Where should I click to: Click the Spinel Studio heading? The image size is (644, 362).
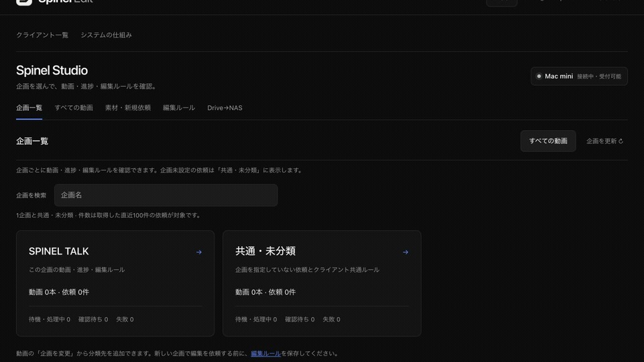[52, 70]
